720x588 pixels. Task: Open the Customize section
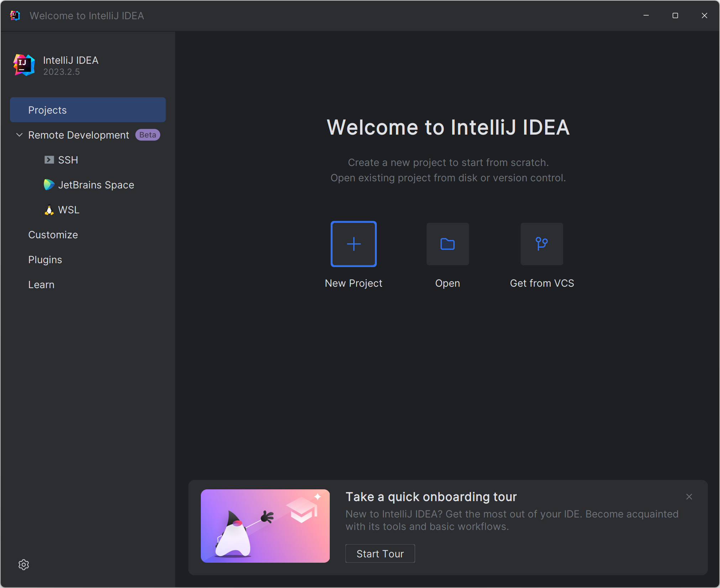pos(53,235)
